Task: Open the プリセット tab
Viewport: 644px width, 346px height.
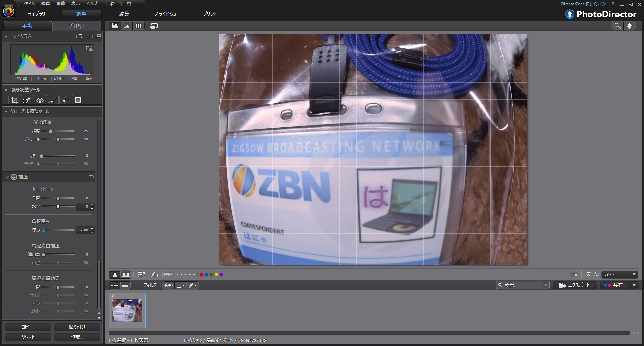Action: pos(77,26)
